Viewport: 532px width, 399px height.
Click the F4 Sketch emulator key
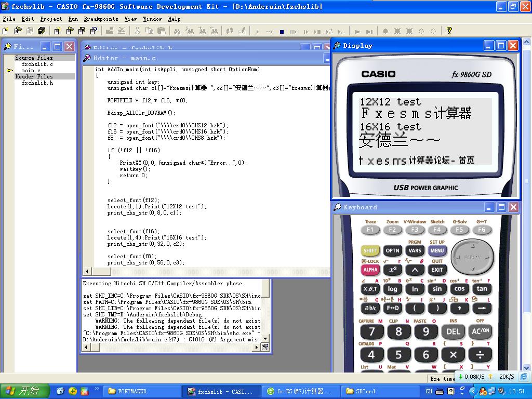[x=437, y=230]
